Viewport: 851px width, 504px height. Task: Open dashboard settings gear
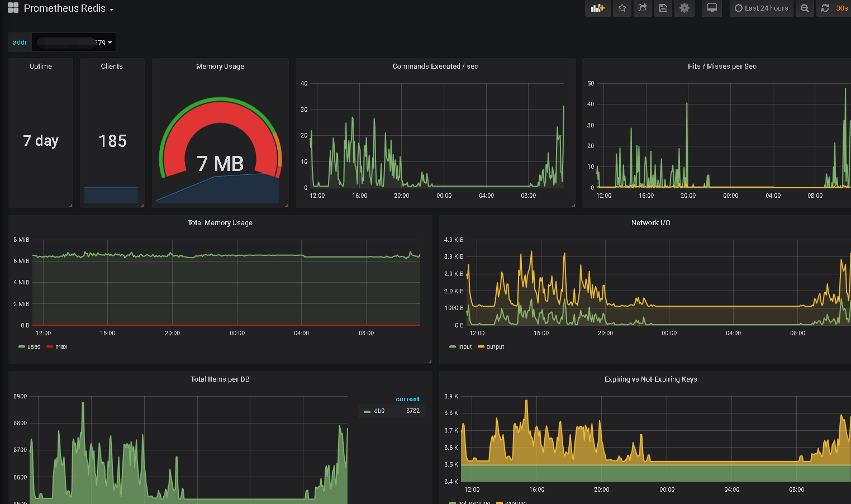coord(684,8)
